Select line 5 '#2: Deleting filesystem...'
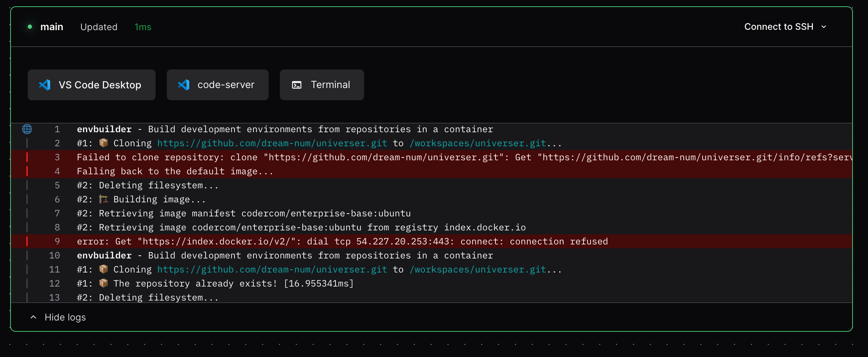The height and width of the screenshot is (357, 868). point(432,185)
